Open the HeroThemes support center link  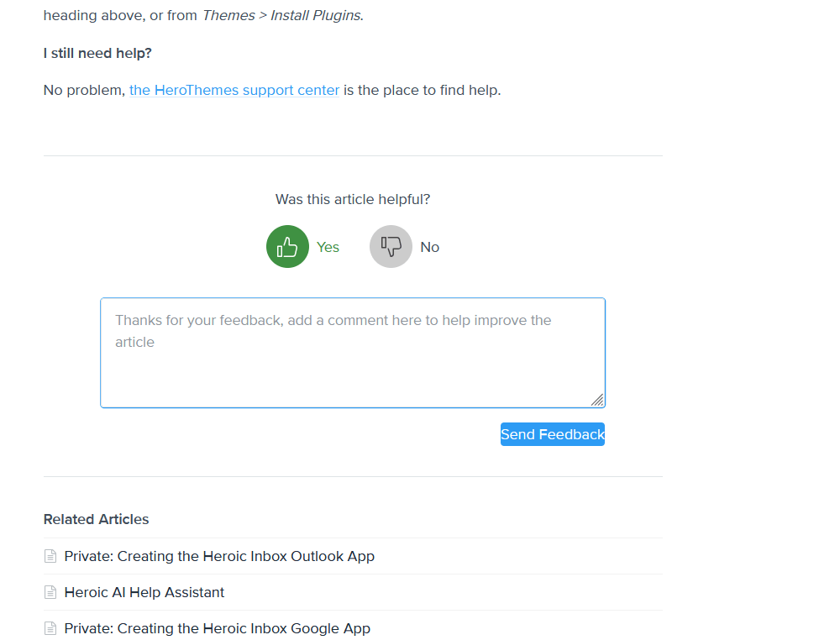(234, 90)
